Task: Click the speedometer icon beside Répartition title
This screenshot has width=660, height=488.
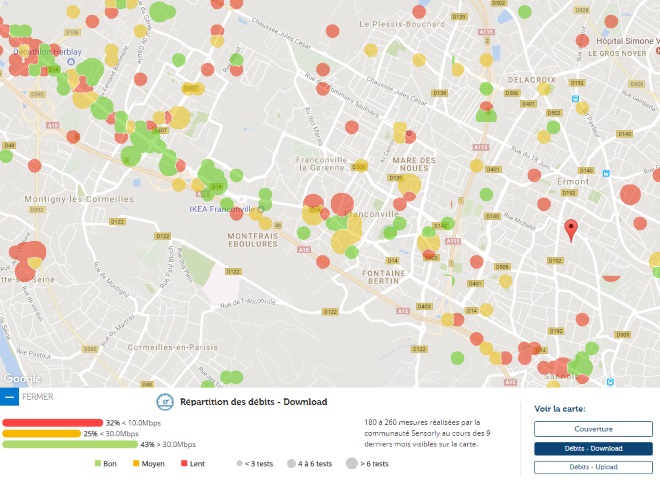Action: pyautogui.click(x=165, y=402)
